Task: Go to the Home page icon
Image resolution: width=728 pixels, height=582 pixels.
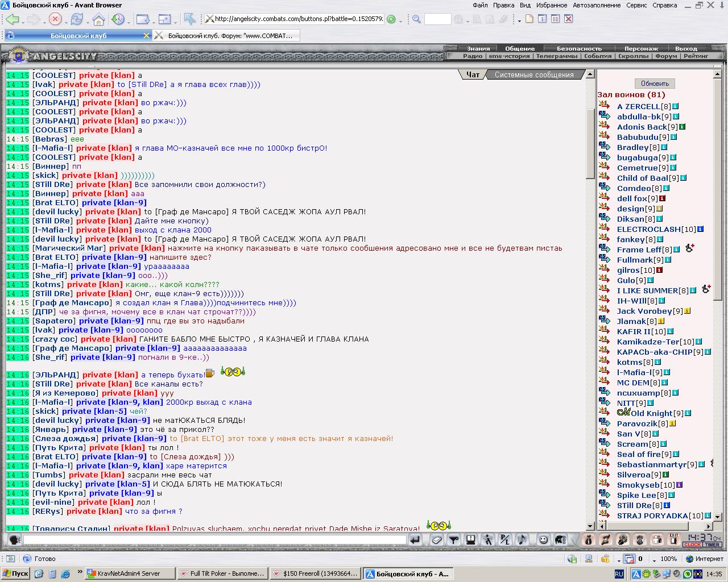Action: coord(98,19)
